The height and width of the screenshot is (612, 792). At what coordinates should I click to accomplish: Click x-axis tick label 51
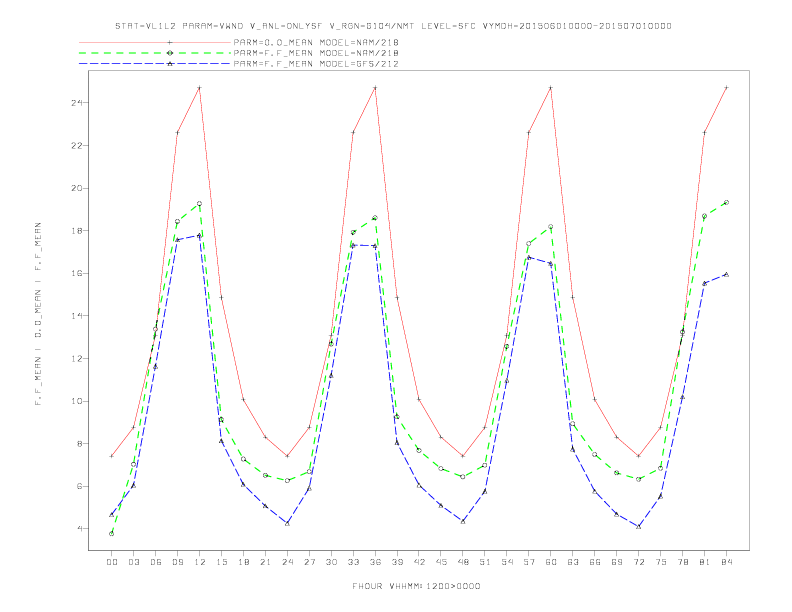pyautogui.click(x=485, y=562)
